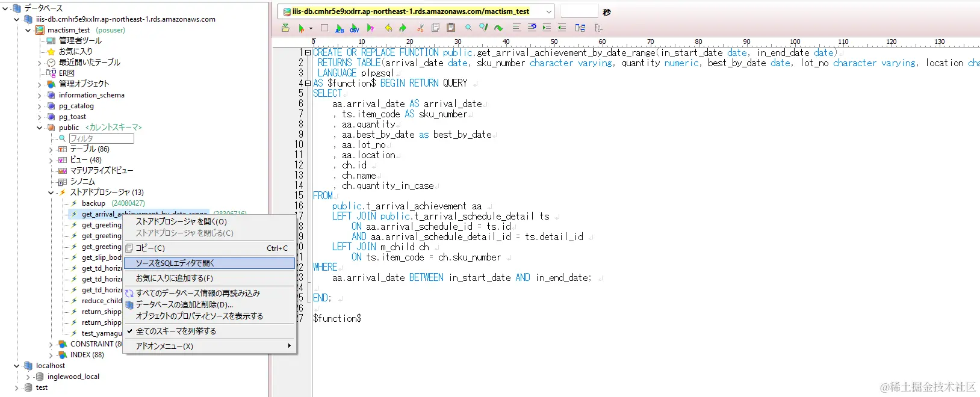Click the A:B compare execution icon
This screenshot has height=397, width=980.
point(340,28)
